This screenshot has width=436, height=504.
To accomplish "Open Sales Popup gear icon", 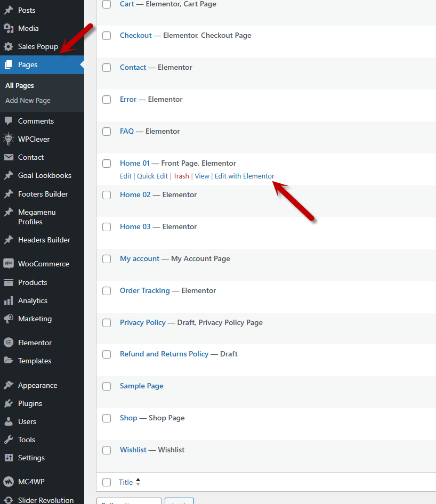I will (x=9, y=46).
